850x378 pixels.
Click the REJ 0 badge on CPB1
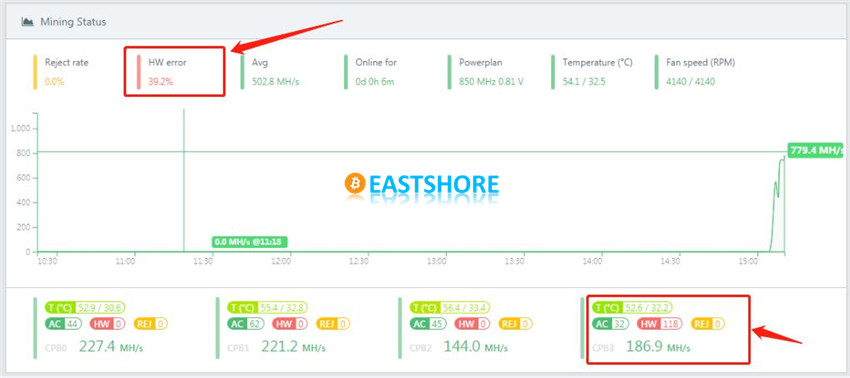pos(333,324)
